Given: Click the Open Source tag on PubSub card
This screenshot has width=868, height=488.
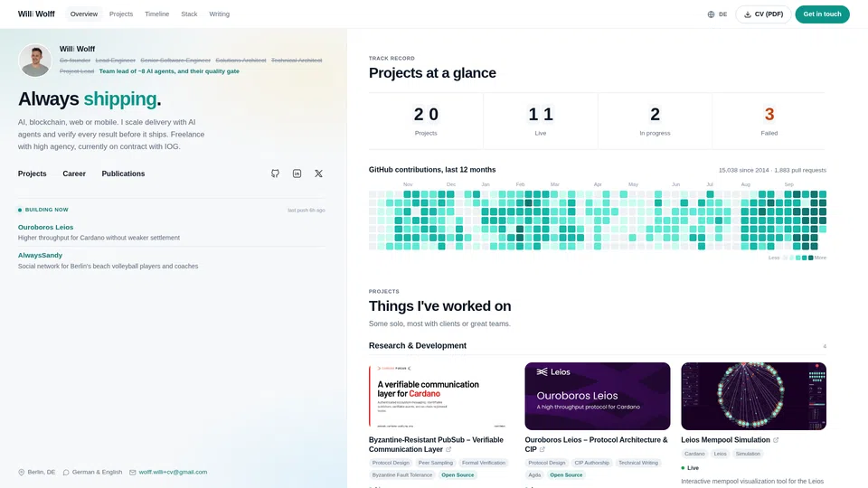Looking at the screenshot, I should point(458,475).
